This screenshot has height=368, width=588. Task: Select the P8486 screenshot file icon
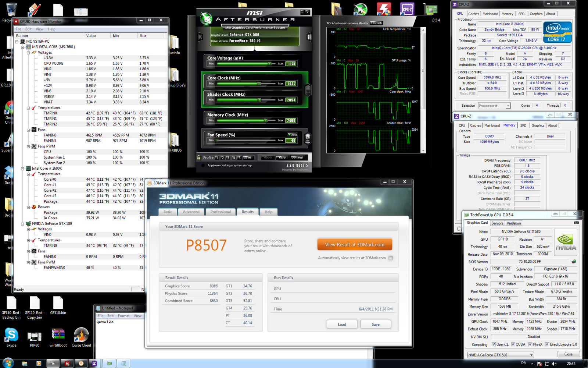click(x=35, y=339)
